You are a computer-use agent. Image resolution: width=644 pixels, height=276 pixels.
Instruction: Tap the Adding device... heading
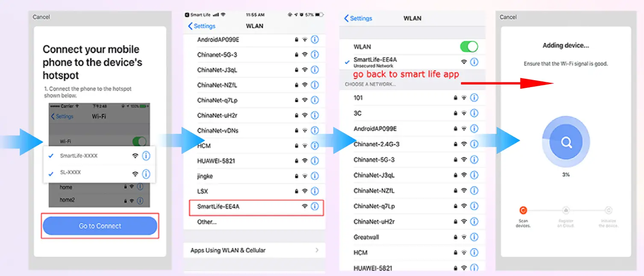566,46
